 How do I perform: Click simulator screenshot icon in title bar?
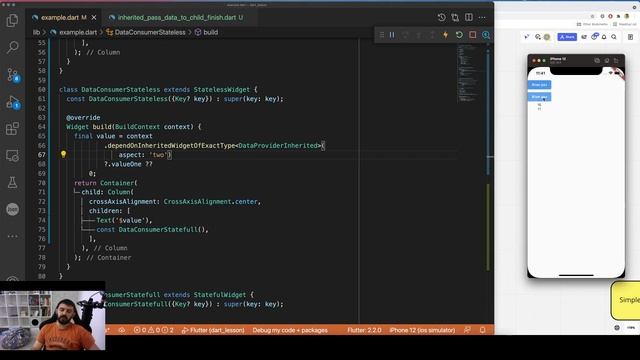[607, 60]
